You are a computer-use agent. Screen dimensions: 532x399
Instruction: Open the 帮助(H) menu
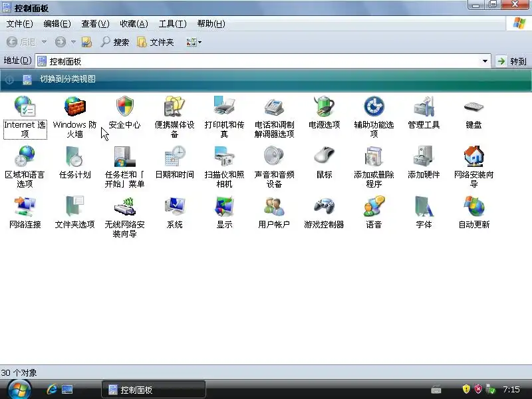click(x=211, y=24)
